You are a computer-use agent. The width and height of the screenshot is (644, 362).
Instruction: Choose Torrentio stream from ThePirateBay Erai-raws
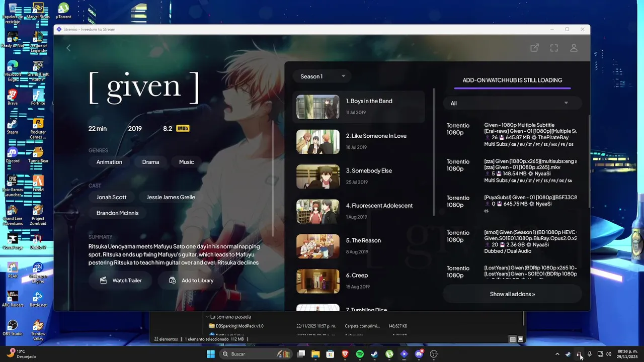pyautogui.click(x=512, y=135)
